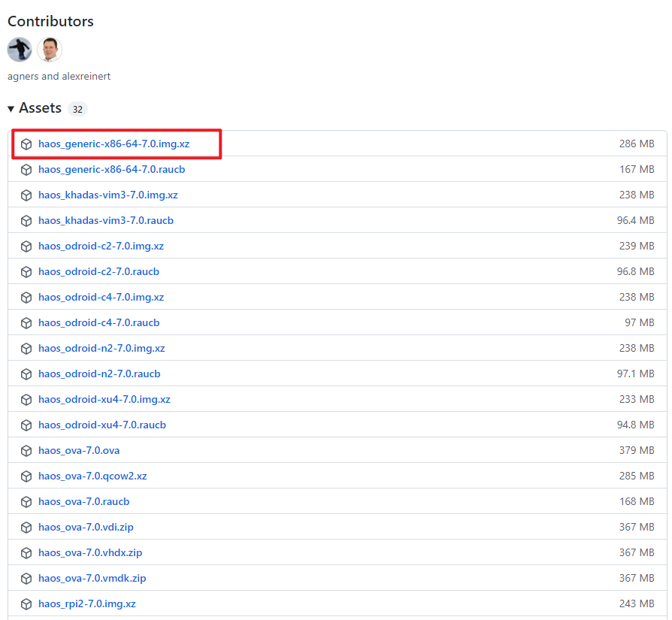The image size is (672, 620).
Task: Download haos_ova-7.0.qcow2.xz image
Action: (x=92, y=476)
